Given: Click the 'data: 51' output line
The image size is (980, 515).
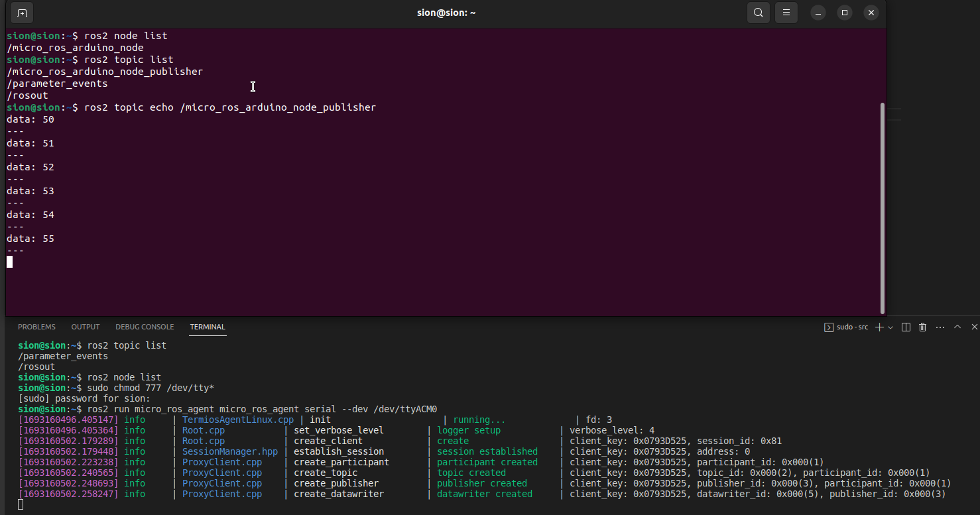Looking at the screenshot, I should pyautogui.click(x=31, y=143).
